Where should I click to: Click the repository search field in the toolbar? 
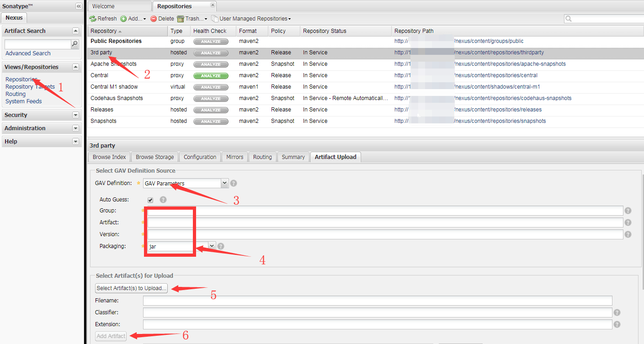point(607,19)
